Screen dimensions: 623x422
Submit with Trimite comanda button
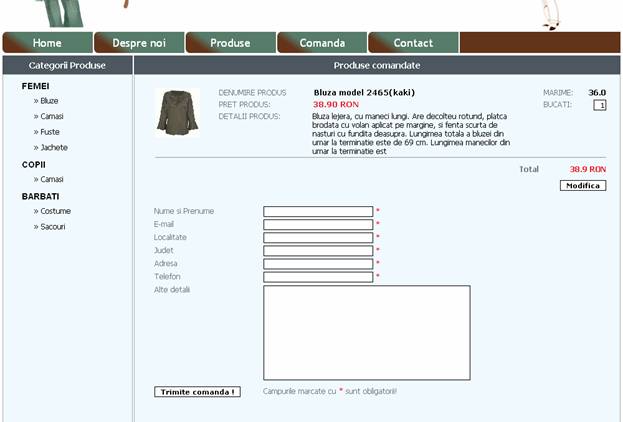coord(197,392)
